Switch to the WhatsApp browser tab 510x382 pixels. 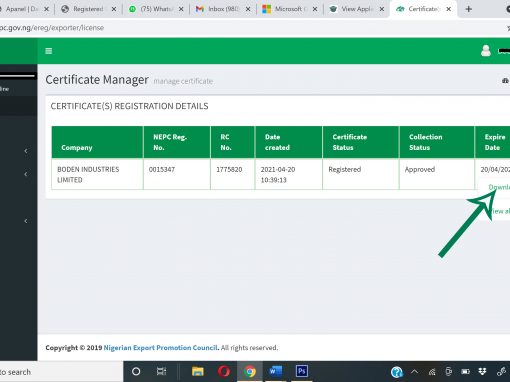click(155, 9)
